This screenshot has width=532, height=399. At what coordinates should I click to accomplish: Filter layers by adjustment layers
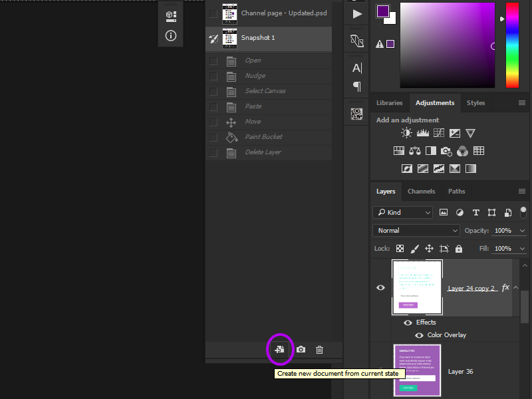(x=460, y=212)
